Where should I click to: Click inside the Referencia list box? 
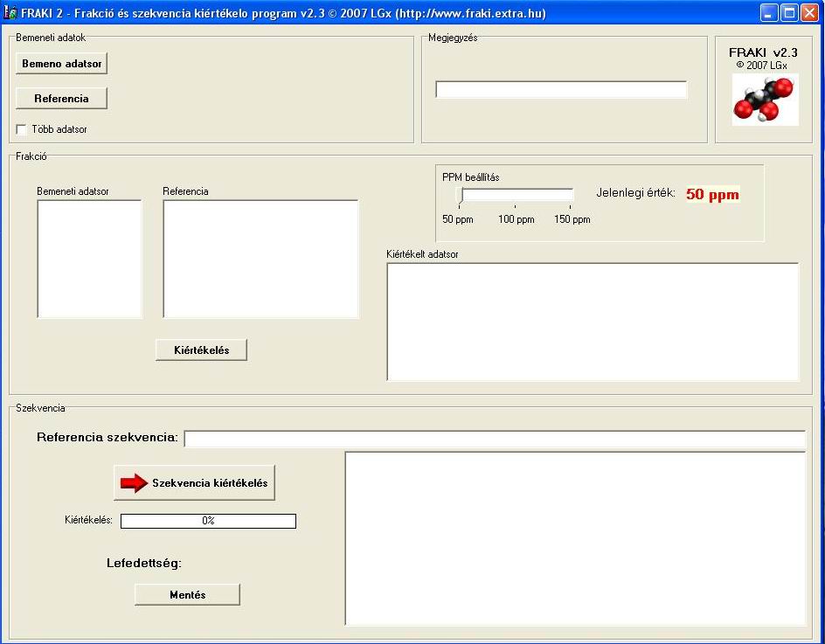pyautogui.click(x=260, y=260)
